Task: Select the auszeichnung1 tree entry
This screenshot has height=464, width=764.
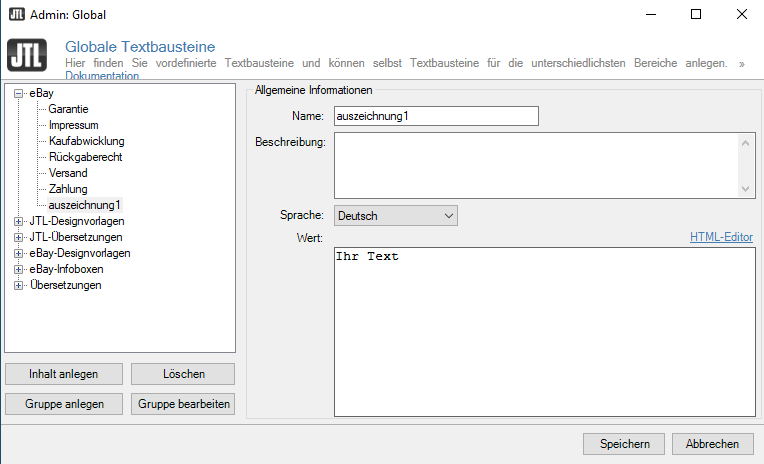Action: click(x=84, y=205)
